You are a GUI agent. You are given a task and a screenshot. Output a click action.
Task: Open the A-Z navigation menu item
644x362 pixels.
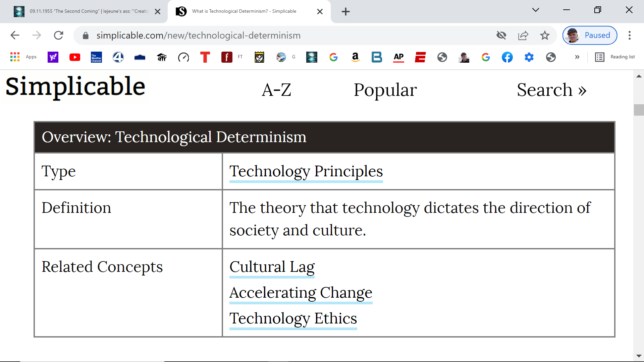pos(276,90)
